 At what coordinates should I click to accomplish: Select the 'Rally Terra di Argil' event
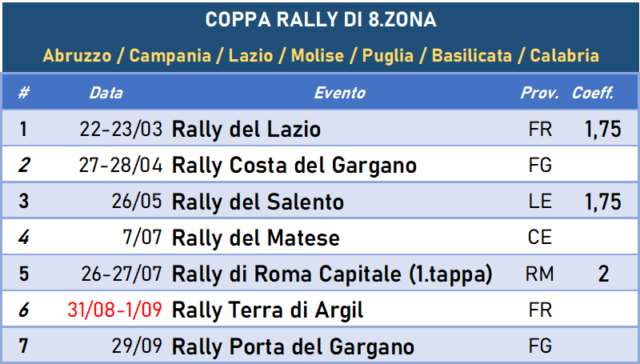click(x=268, y=310)
